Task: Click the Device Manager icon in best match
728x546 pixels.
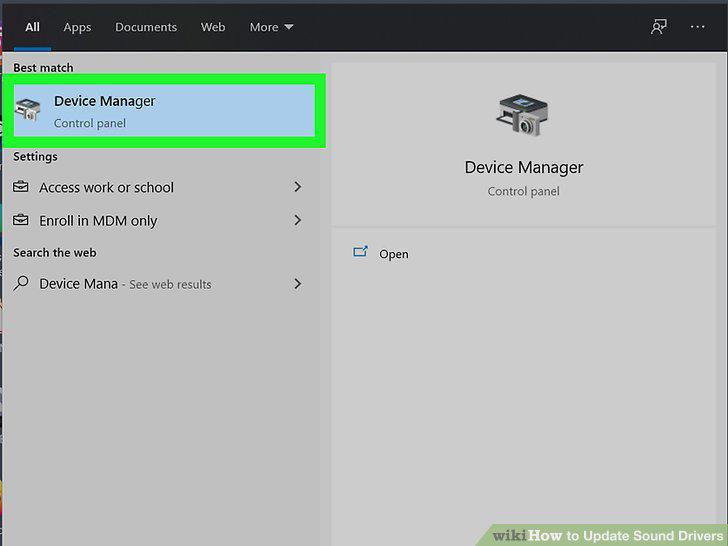Action: point(27,110)
